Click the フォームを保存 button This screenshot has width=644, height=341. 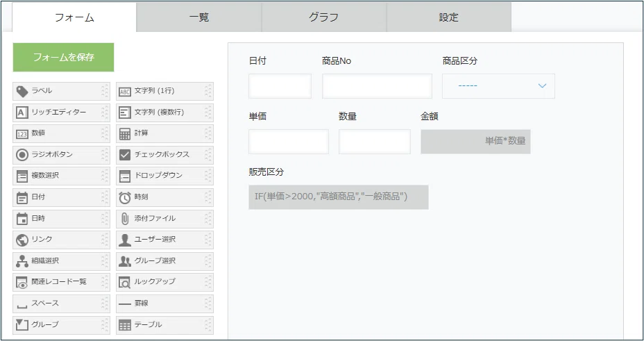pyautogui.click(x=63, y=57)
